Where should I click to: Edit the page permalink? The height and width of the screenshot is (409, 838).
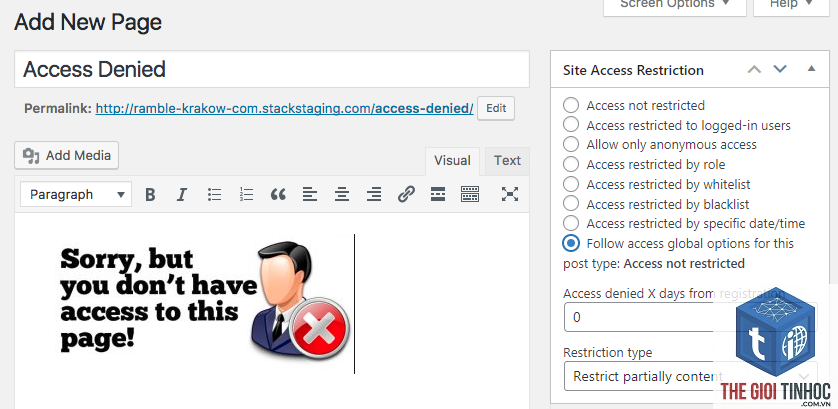pyautogui.click(x=496, y=109)
